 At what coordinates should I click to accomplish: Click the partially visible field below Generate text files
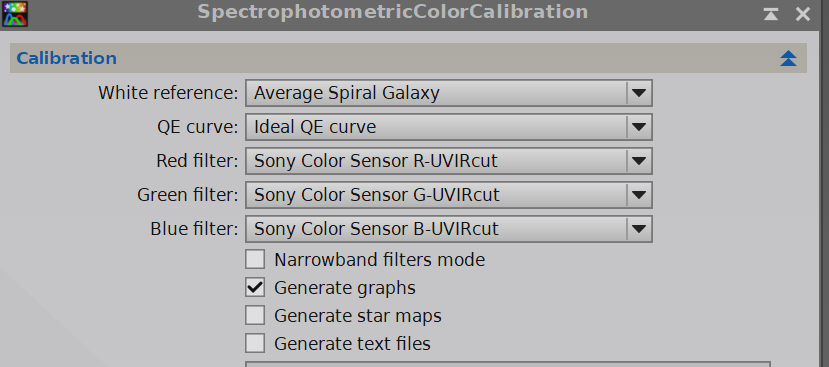tap(508, 364)
